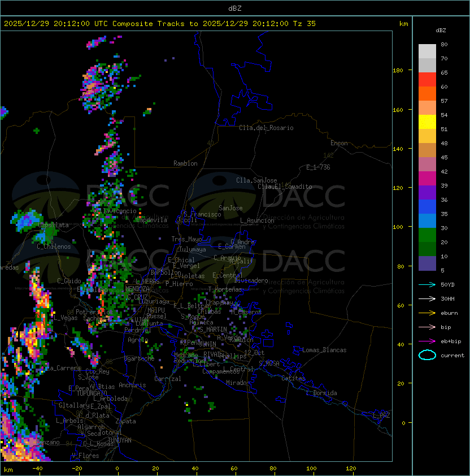Click the 'TUNUYAN' city label

tap(120, 440)
